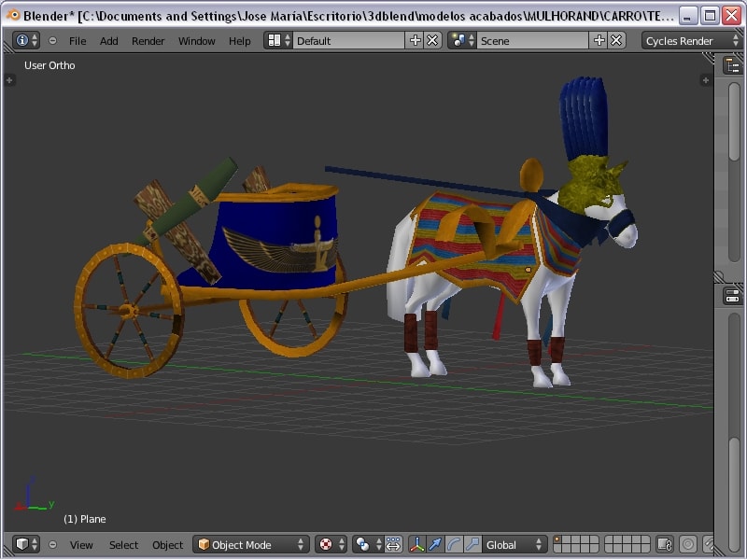The height and width of the screenshot is (560, 747).
Task: Collapse the bottom header menus toggle
Action: pos(52,544)
